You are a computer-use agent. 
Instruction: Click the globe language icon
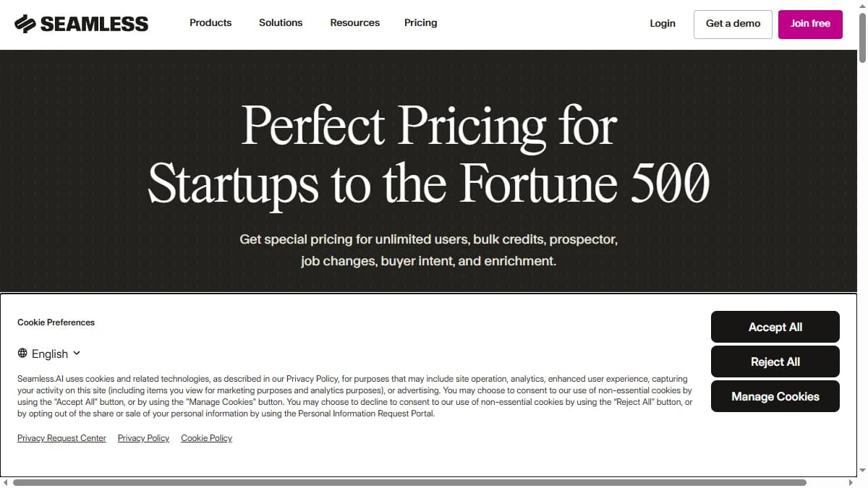[x=22, y=354]
